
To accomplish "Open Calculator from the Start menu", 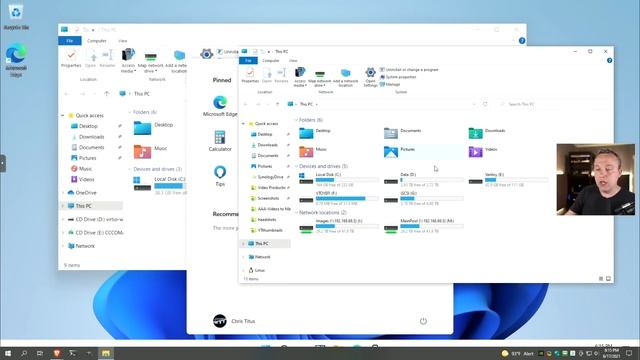I will point(220,141).
